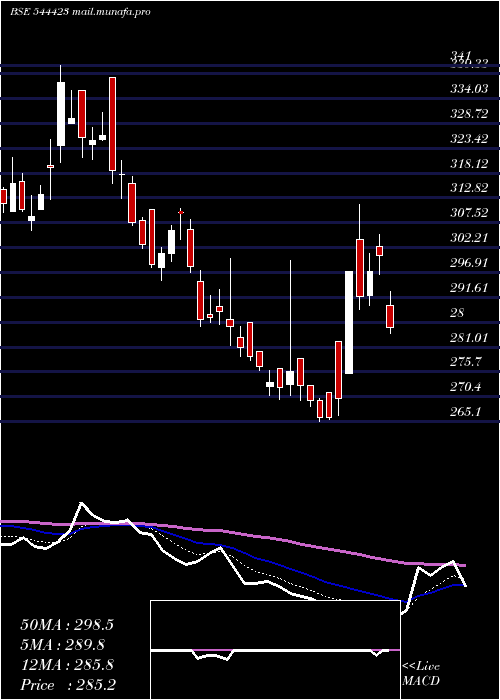Click the 281.01 price axis label
This screenshot has width=500, height=700.
[x=469, y=338]
